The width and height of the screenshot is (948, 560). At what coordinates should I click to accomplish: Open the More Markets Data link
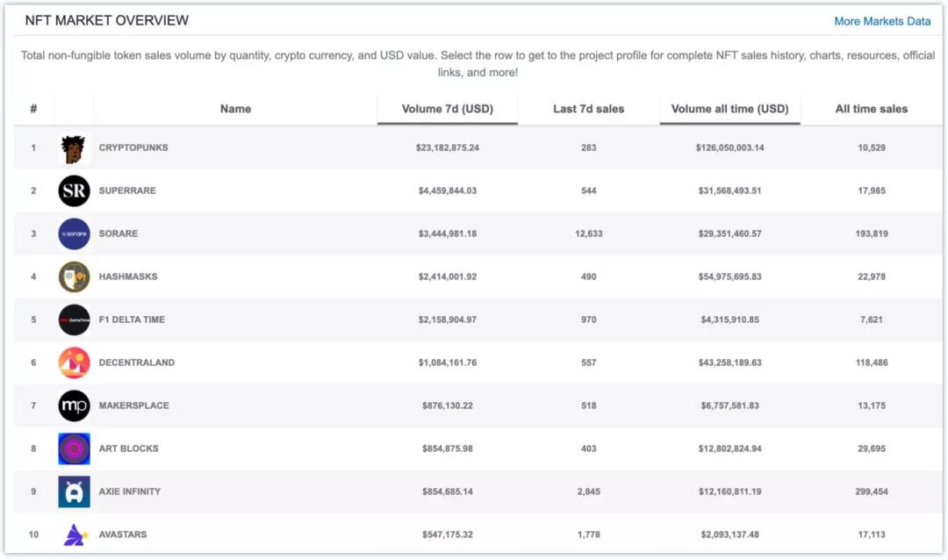click(882, 21)
